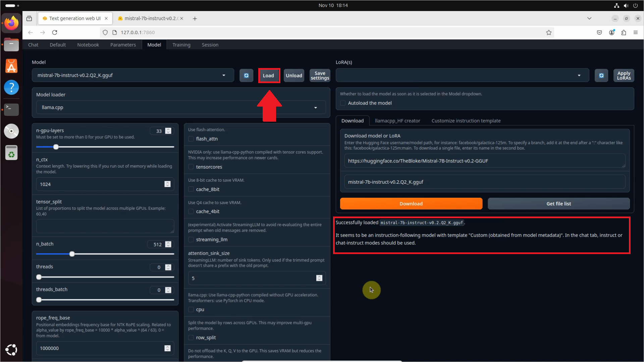Switch to the Parameters tab
Screen dimensions: 644x362
(123, 45)
